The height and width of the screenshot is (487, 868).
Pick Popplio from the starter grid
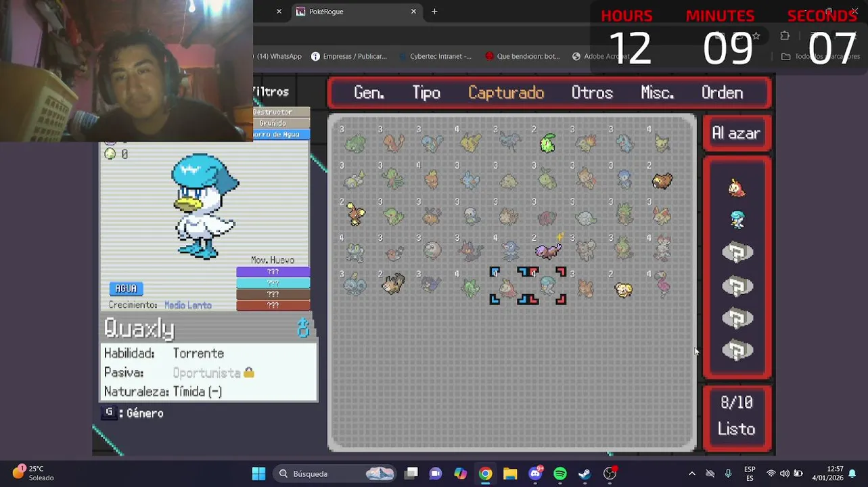[x=509, y=252]
